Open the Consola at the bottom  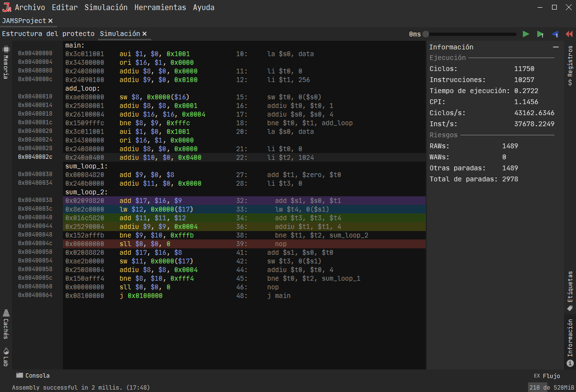click(33, 375)
